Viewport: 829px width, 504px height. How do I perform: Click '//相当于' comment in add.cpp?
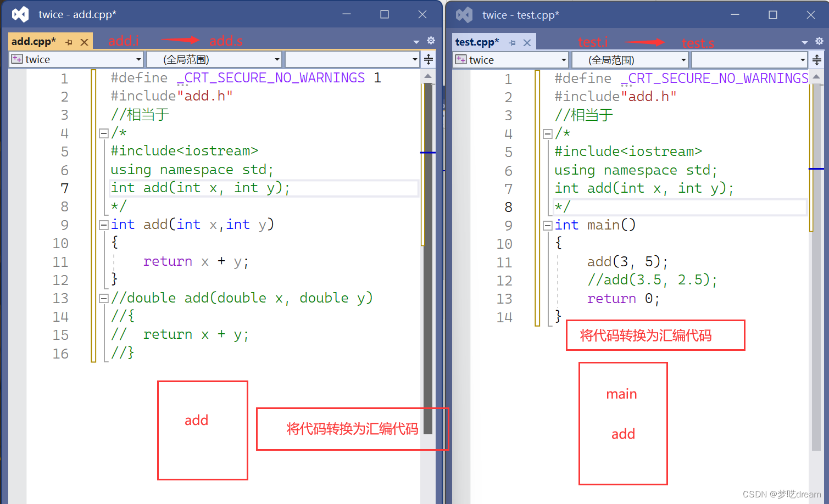point(140,115)
